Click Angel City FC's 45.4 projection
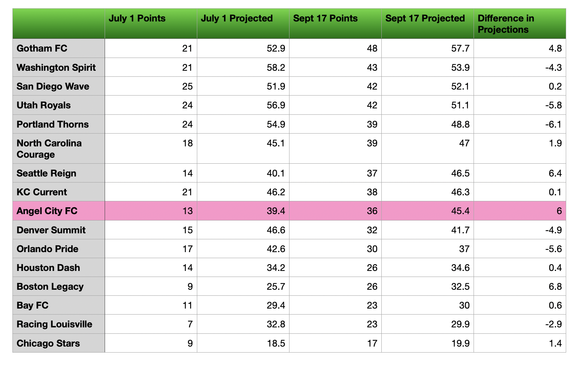Viewport: 588px width, 365px height. [x=428, y=211]
